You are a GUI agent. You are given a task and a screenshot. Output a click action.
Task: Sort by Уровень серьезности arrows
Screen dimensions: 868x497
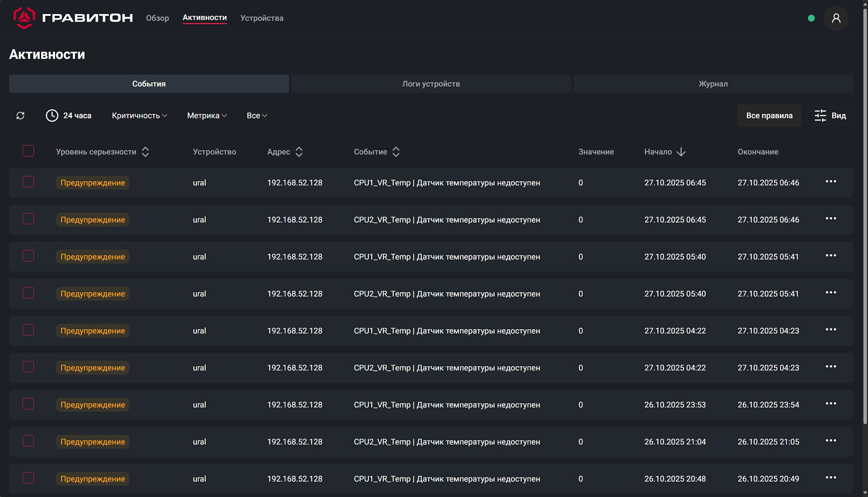click(x=145, y=152)
